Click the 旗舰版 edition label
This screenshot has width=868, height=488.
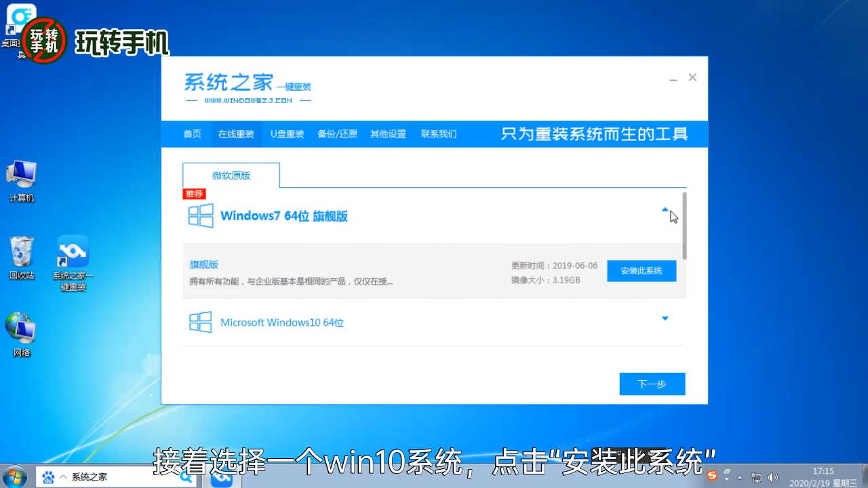[x=204, y=264]
